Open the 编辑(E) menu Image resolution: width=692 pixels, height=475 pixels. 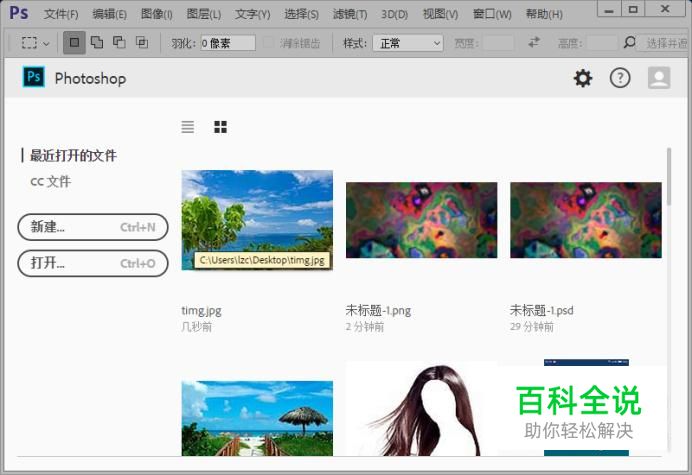[x=109, y=14]
